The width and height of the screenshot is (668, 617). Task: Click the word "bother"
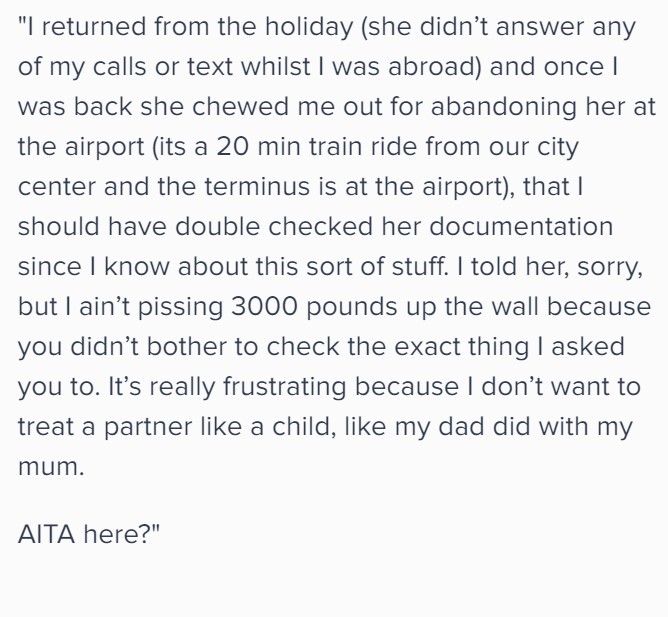pos(186,346)
